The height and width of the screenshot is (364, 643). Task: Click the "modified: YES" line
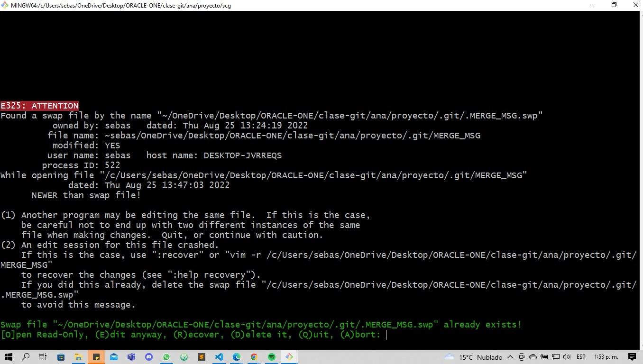86,146
